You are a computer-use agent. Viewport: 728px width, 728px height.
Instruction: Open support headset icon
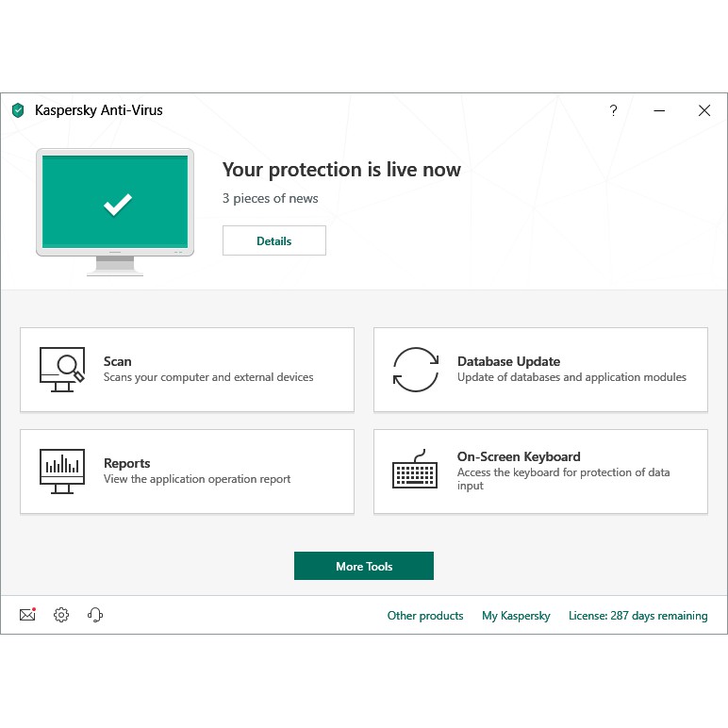[x=95, y=615]
